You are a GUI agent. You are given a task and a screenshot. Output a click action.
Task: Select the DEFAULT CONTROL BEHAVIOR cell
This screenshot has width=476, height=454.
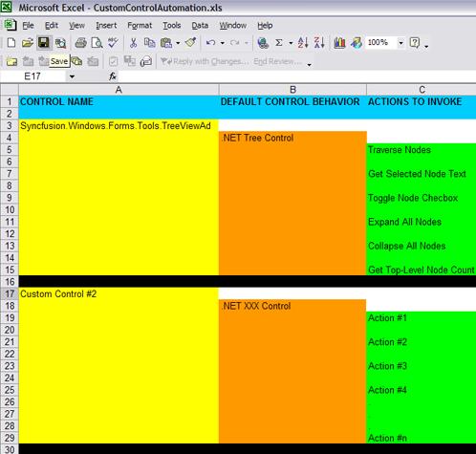click(x=292, y=101)
